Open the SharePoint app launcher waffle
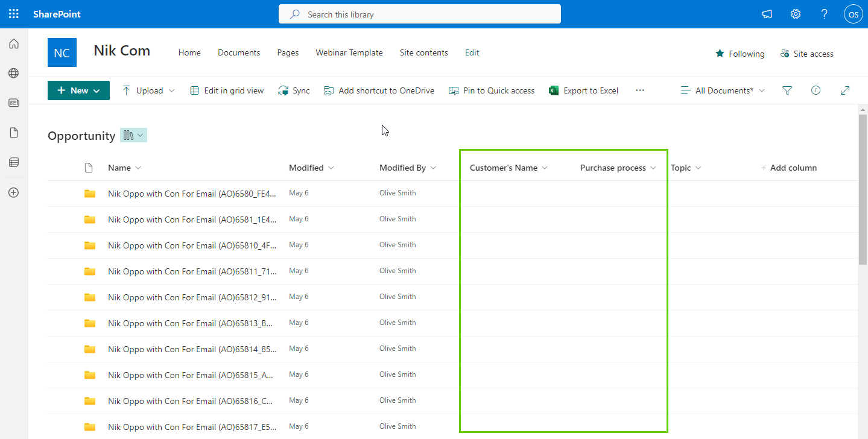Screen dimensions: 868x439 tap(13, 14)
